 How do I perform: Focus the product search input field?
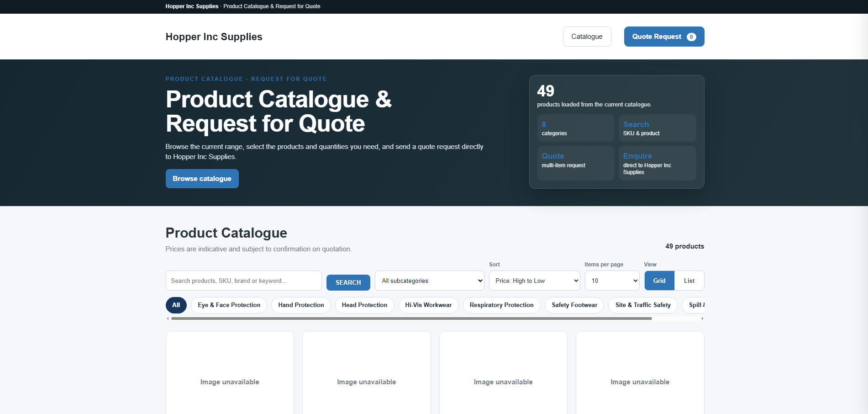[x=243, y=281]
